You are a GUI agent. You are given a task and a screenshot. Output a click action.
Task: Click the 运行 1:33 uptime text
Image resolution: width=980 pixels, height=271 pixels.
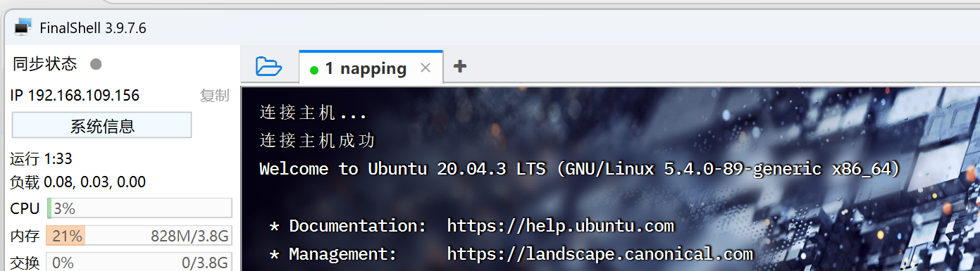(42, 159)
